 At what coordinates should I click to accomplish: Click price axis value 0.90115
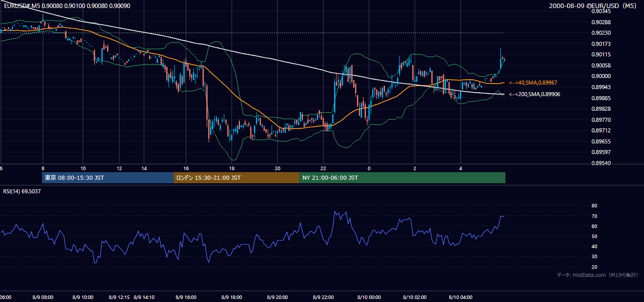601,54
